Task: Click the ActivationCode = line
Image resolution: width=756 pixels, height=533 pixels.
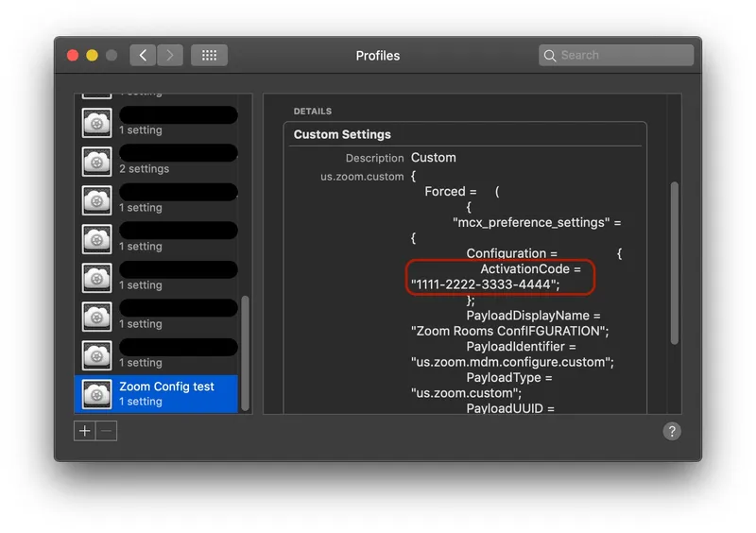Action: 530,268
